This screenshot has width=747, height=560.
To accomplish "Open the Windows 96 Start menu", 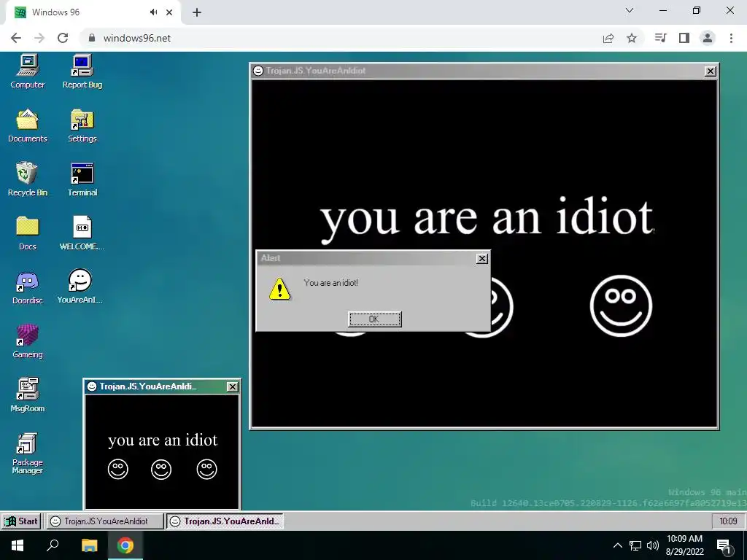I will (x=21, y=521).
